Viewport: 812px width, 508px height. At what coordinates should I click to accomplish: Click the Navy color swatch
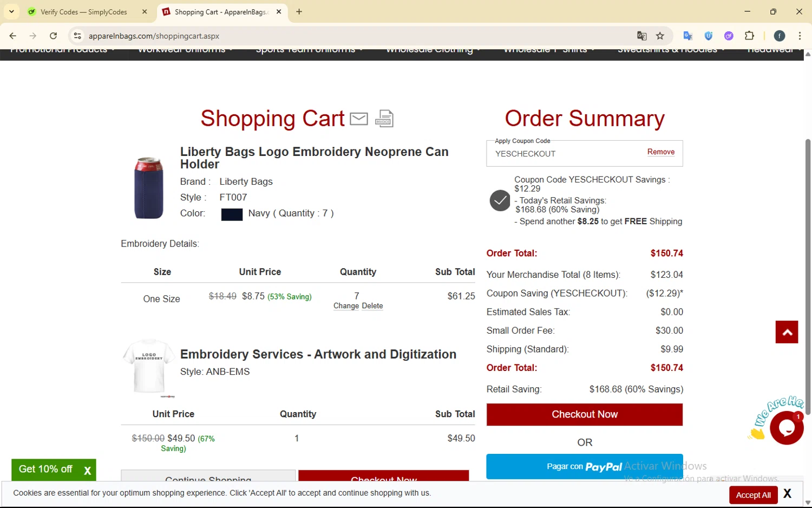pyautogui.click(x=232, y=214)
